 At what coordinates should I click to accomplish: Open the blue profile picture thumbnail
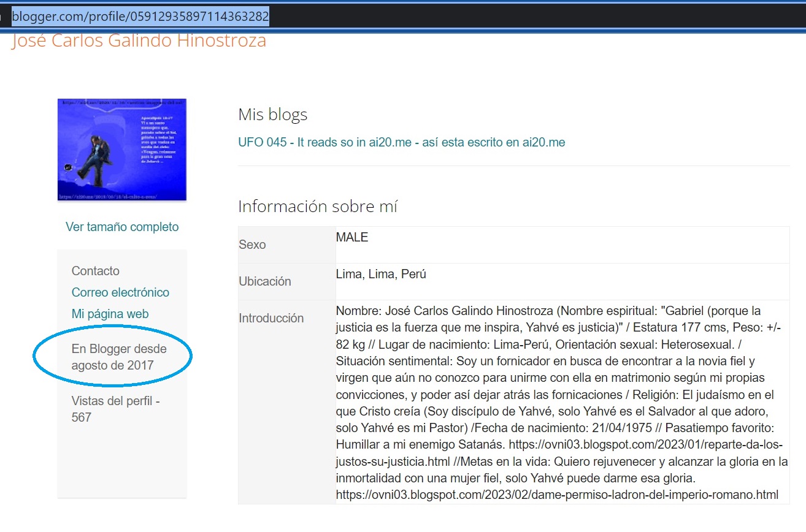pyautogui.click(x=122, y=150)
